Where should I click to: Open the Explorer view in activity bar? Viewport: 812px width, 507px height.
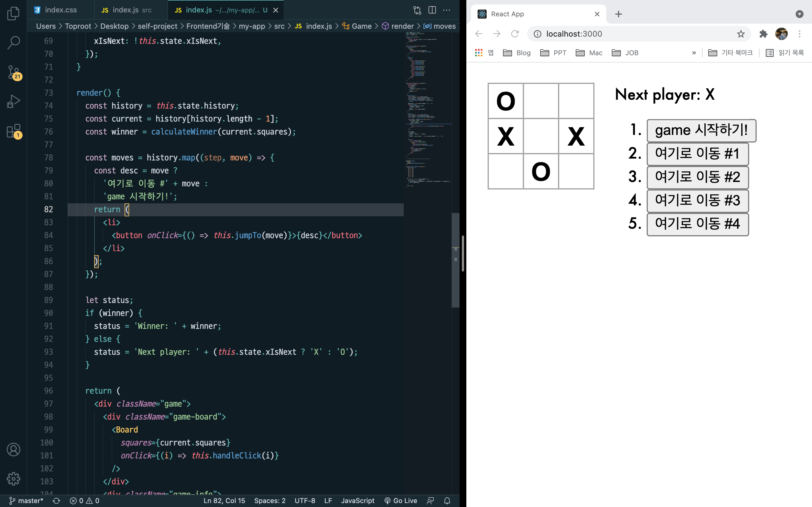tap(14, 14)
